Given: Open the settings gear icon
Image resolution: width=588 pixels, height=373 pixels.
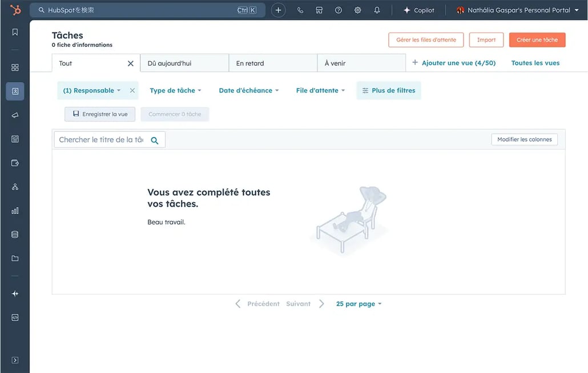Looking at the screenshot, I should (x=357, y=10).
